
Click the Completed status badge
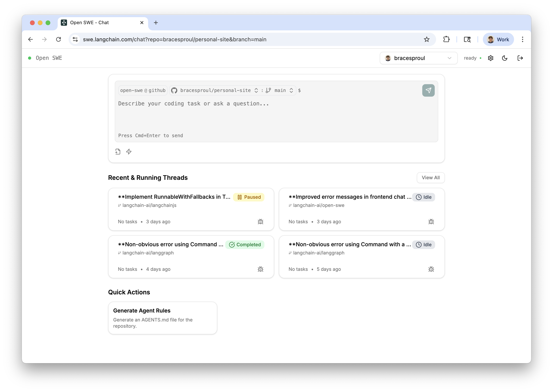(245, 245)
